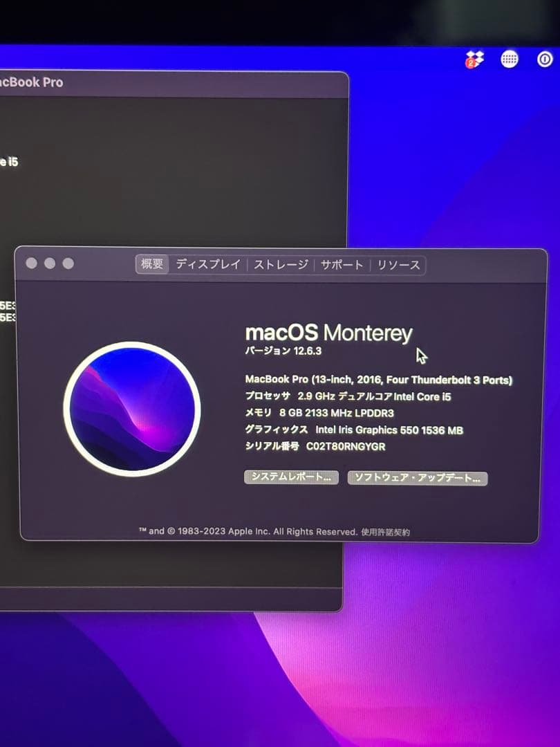The image size is (560, 747).
Task: Select the サポート tab
Action: pyautogui.click(x=344, y=264)
